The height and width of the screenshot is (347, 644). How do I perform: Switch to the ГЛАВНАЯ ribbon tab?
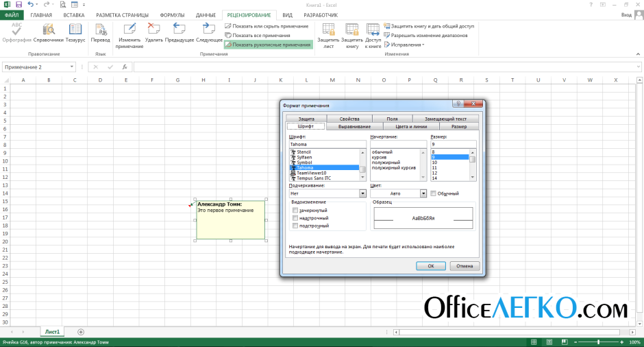tap(41, 15)
